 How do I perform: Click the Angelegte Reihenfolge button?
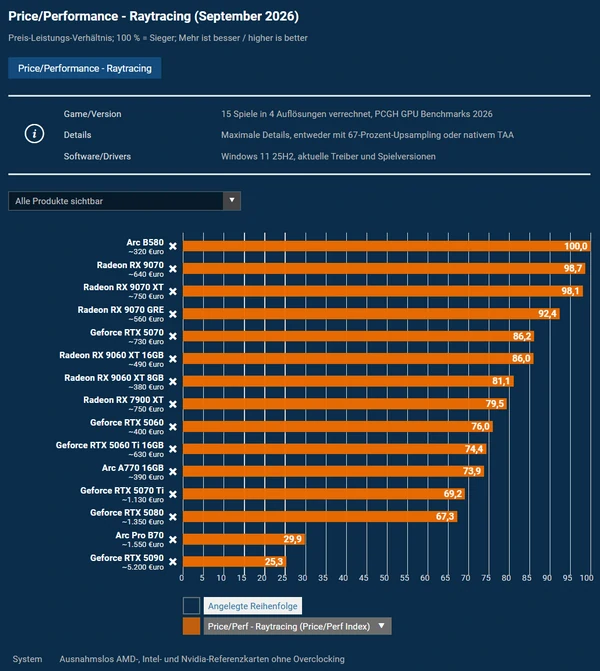coord(252,606)
